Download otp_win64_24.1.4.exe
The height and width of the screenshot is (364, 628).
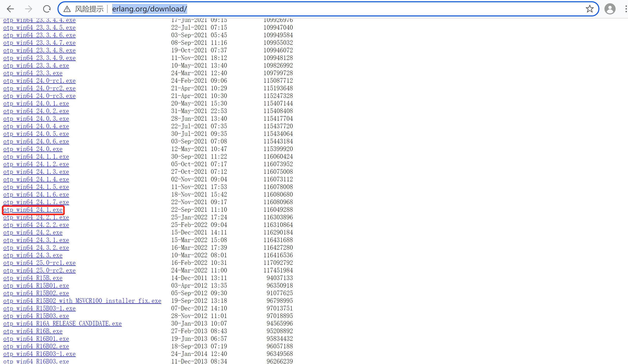point(36,179)
